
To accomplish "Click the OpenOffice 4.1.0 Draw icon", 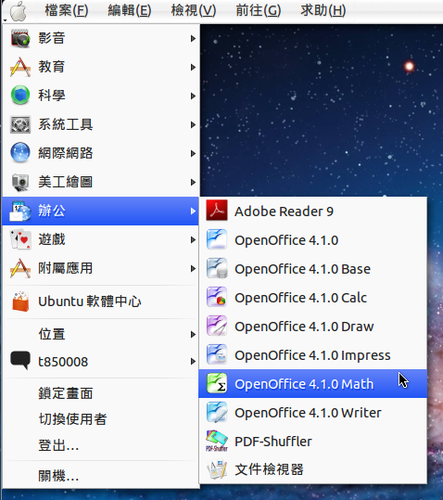I will click(x=217, y=326).
